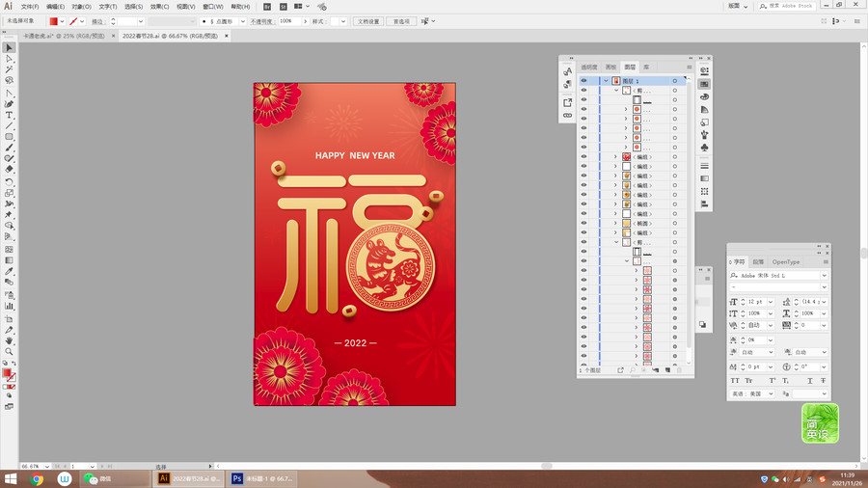Open the 效果(C) menu

[x=159, y=7]
